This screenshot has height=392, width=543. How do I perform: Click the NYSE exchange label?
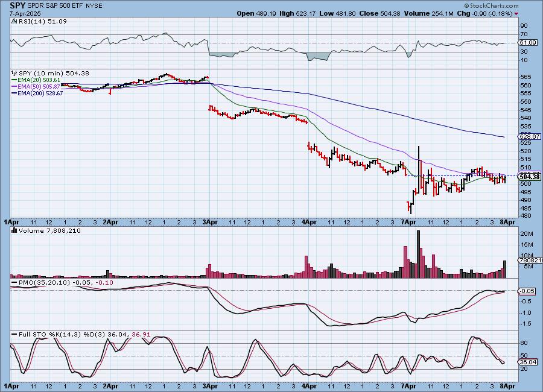pos(94,6)
